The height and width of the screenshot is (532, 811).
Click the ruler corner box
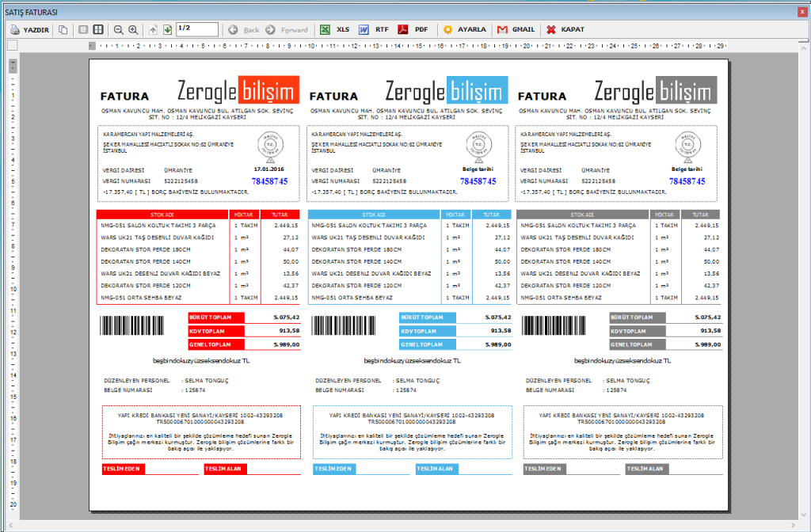(x=13, y=45)
